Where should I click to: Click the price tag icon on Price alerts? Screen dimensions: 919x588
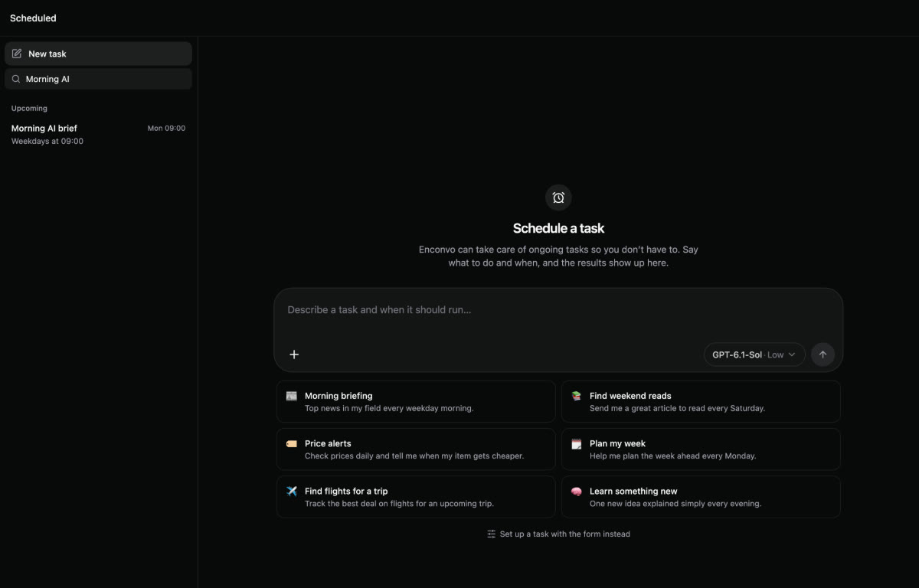(x=292, y=443)
